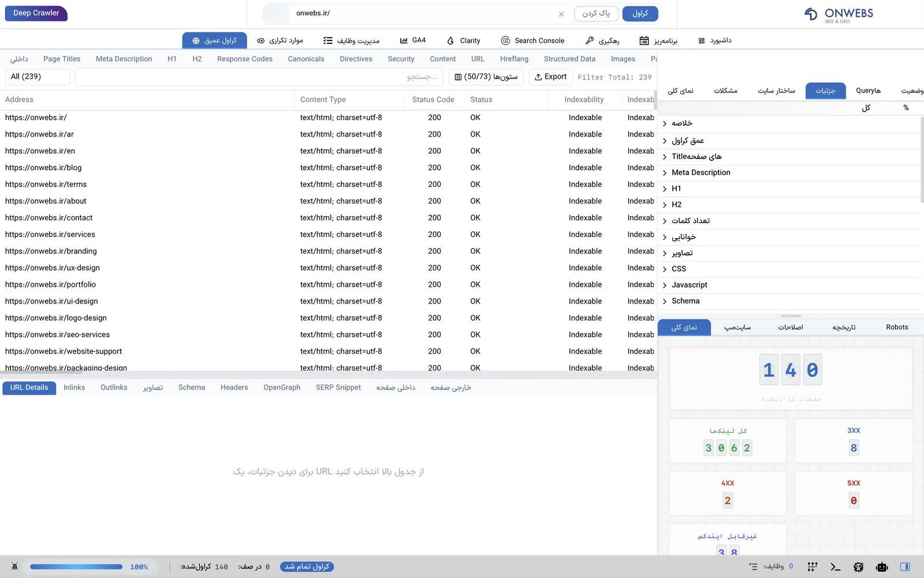924x578 pixels.
Task: Switch to Structured Data tab
Action: tap(569, 59)
